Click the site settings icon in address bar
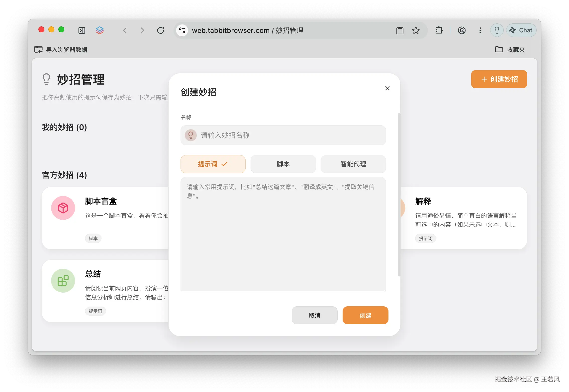This screenshot has width=569, height=392. [x=182, y=30]
